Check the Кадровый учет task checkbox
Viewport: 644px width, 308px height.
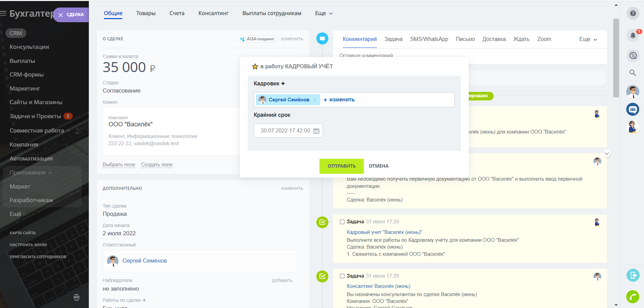pos(342,222)
